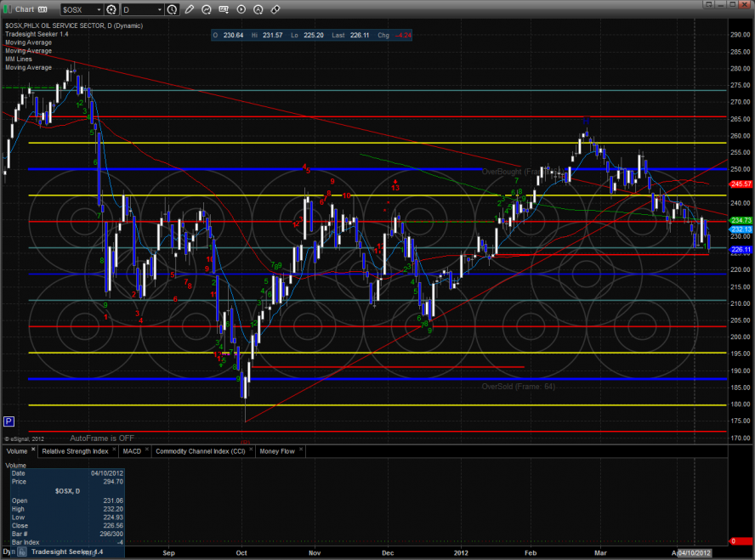Switch to Relative Strength Index tab
The height and width of the screenshot is (560, 755).
[x=75, y=451]
